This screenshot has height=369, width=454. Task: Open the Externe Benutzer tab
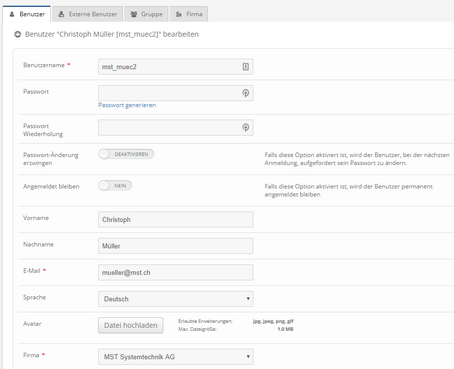point(87,14)
